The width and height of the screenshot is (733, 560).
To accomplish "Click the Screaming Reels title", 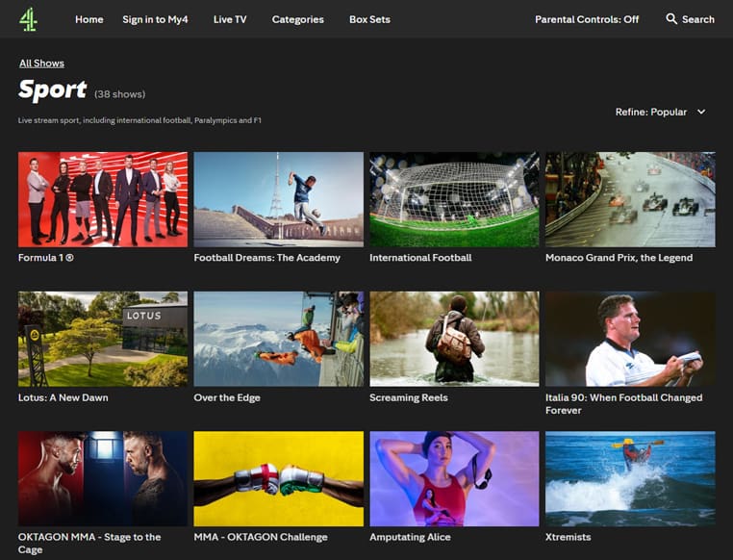I will tap(409, 397).
